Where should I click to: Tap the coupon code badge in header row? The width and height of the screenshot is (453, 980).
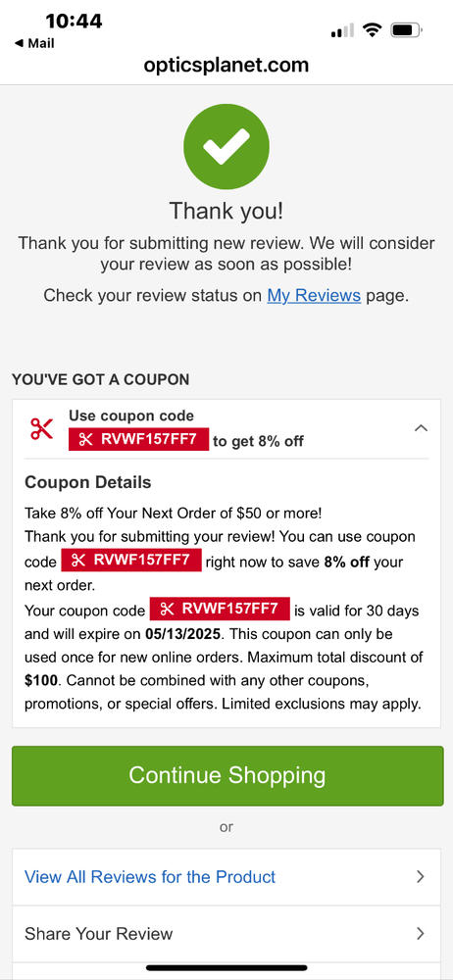pyautogui.click(x=138, y=439)
